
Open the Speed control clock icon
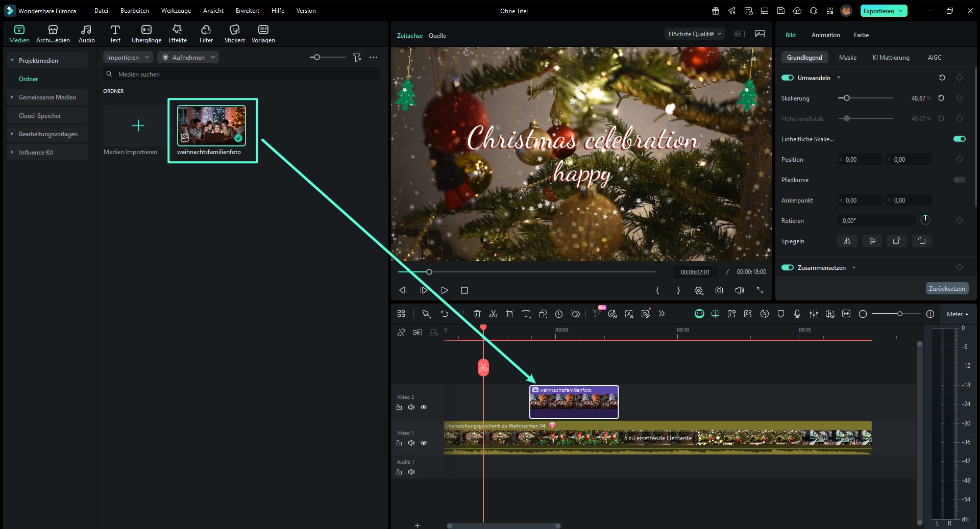point(559,314)
